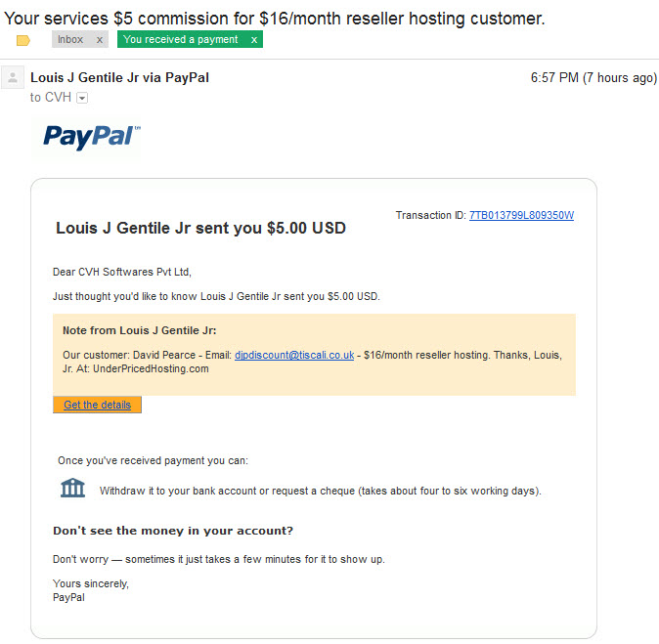
Task: Open the 'You received a payment' label
Action: click(181, 39)
